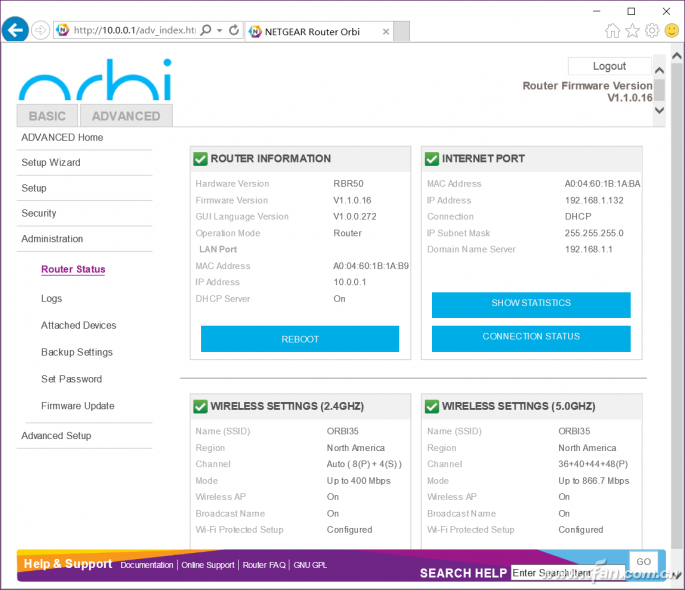Open Backup Settings page

pos(77,352)
